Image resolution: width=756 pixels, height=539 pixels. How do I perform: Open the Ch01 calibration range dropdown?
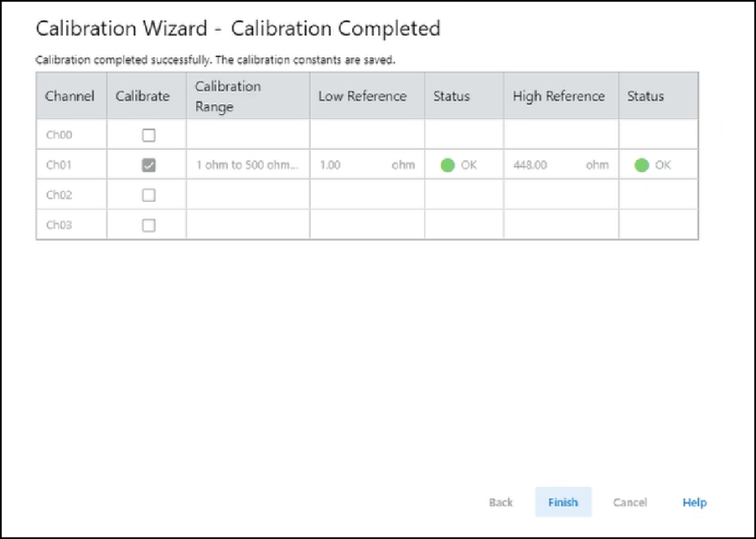247,165
